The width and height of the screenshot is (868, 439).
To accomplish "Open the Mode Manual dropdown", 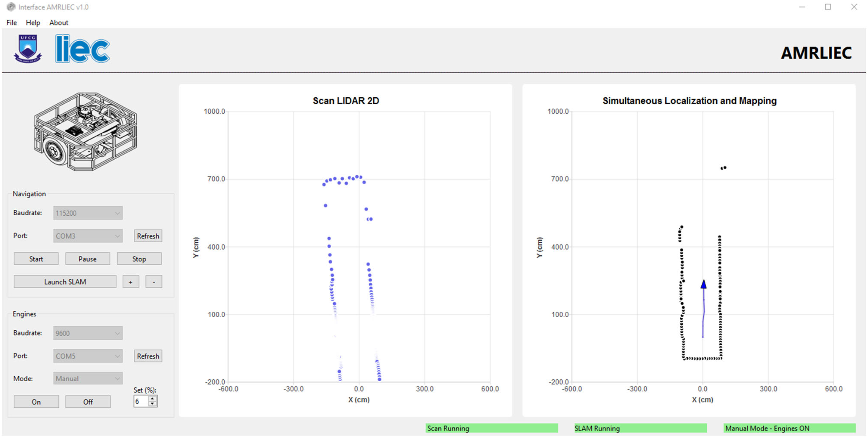I will click(88, 378).
